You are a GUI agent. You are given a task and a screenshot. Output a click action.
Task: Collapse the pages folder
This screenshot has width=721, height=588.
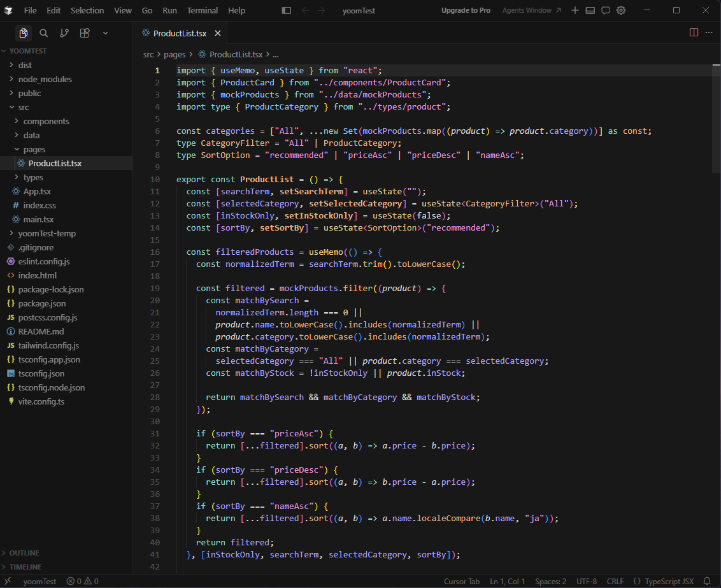click(67, 150)
